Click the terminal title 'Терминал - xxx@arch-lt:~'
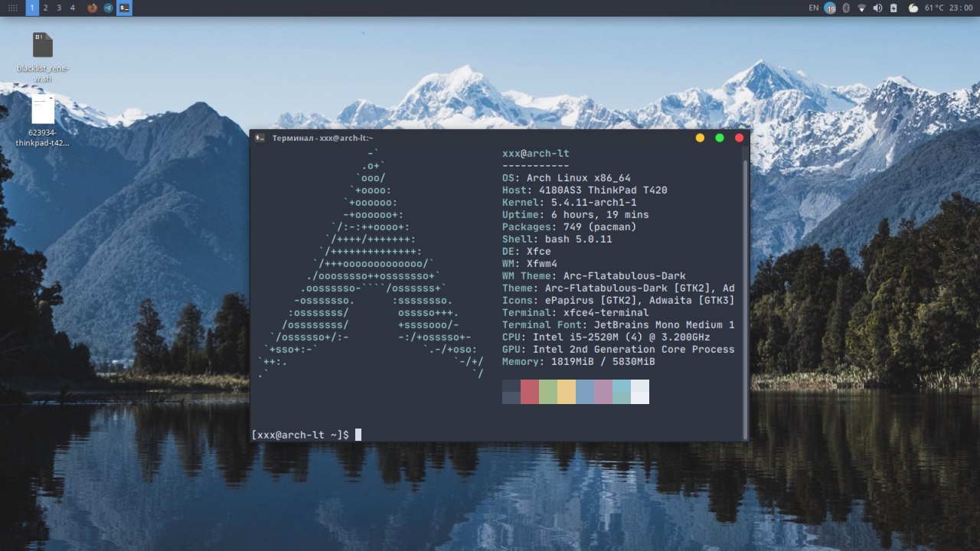This screenshot has height=551, width=980. pyautogui.click(x=323, y=138)
